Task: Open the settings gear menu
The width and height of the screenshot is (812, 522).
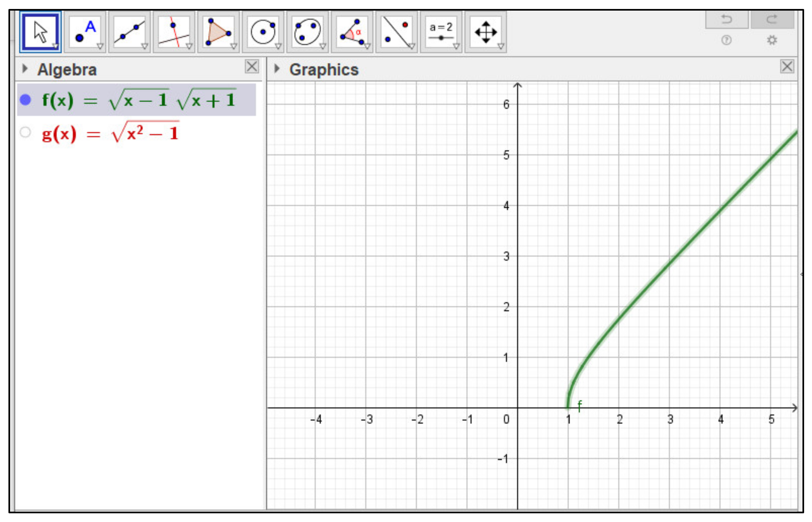Action: pos(772,40)
